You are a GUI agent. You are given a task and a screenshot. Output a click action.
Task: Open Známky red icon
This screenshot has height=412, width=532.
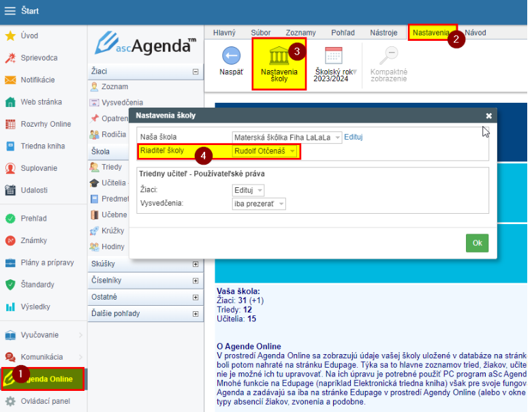coord(10,240)
